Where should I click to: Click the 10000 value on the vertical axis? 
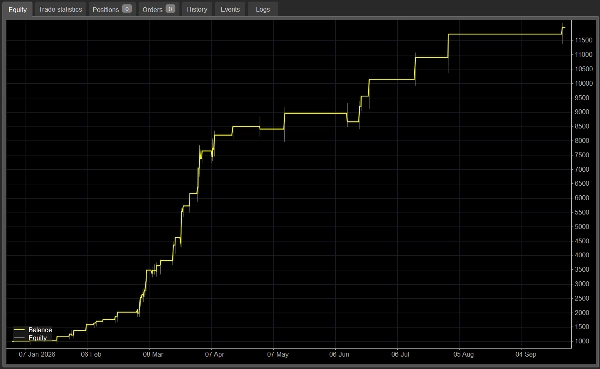click(584, 83)
